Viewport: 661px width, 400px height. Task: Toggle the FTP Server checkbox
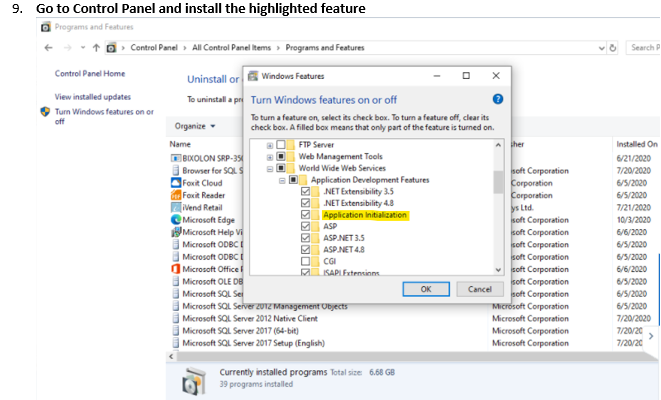(x=281, y=145)
